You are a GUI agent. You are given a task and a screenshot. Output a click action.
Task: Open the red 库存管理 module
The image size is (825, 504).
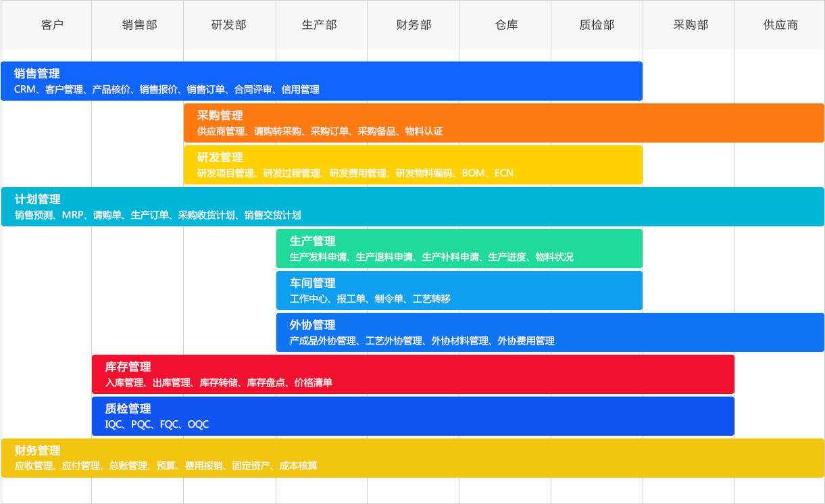(412, 374)
